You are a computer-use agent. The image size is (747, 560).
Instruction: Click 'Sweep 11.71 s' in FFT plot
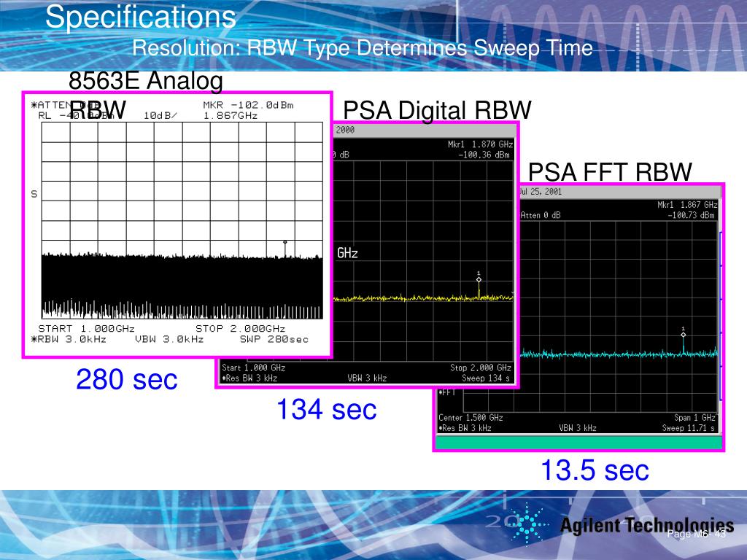[689, 428]
